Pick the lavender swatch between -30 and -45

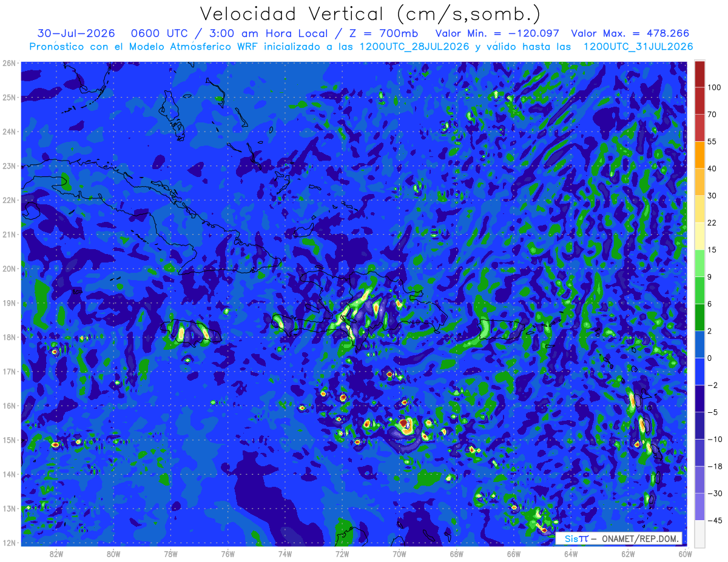pyautogui.click(x=699, y=506)
